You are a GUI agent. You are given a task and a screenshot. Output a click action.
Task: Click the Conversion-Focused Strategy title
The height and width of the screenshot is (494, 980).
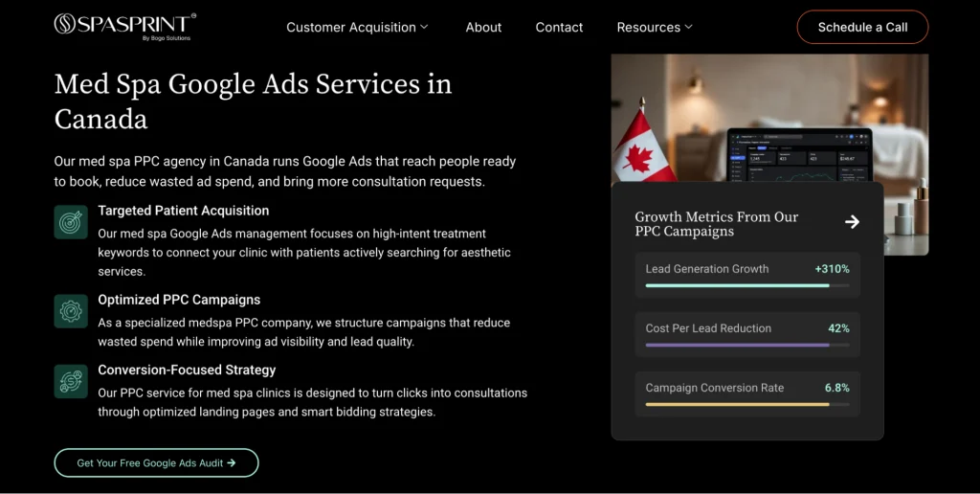[x=187, y=370]
